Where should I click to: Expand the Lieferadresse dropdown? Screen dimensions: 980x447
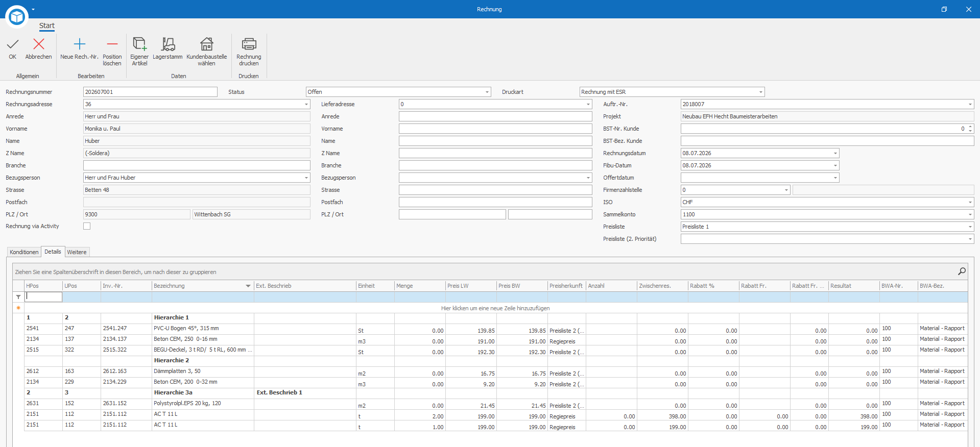point(588,104)
